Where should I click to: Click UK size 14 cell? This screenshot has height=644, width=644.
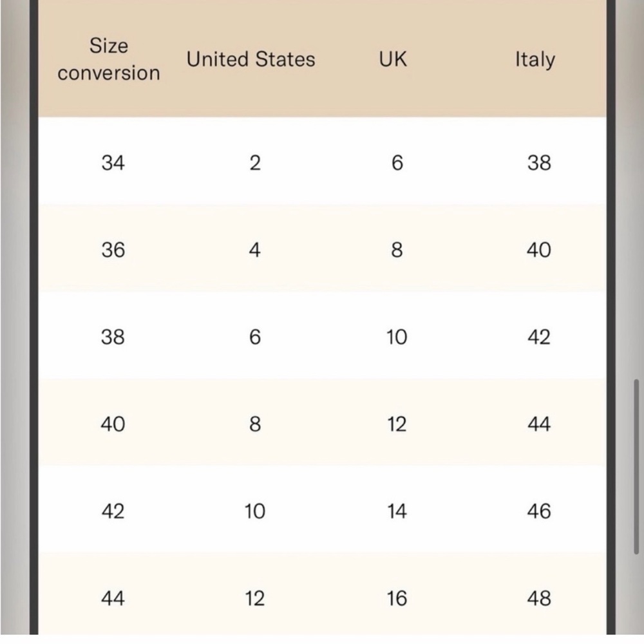pos(397,511)
